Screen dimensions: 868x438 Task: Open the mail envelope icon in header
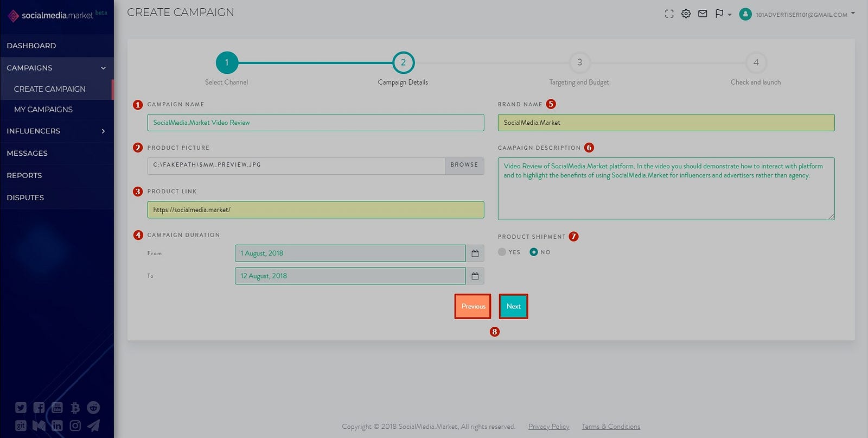(x=703, y=14)
